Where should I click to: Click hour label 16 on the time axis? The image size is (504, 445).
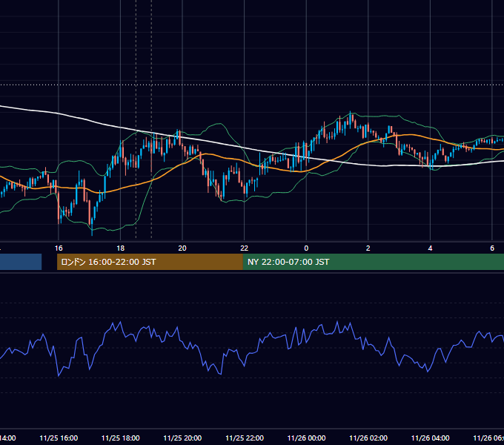tap(59, 248)
